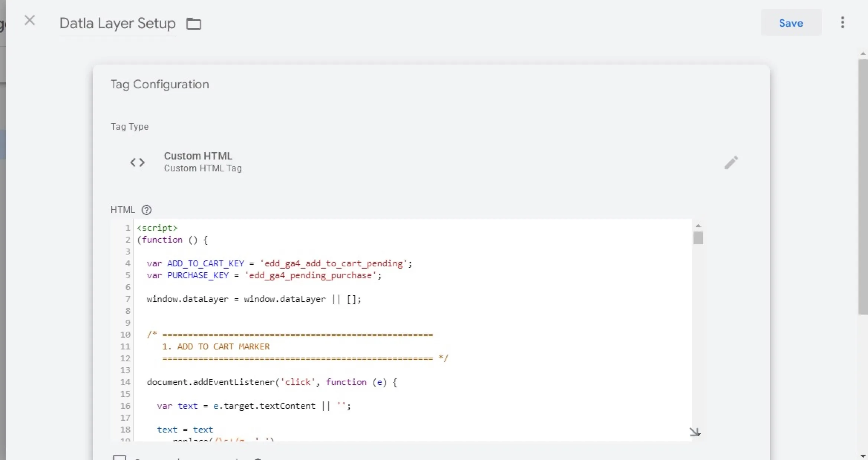Click the page scrollbar down arrow
The image size is (868, 460).
click(863, 456)
